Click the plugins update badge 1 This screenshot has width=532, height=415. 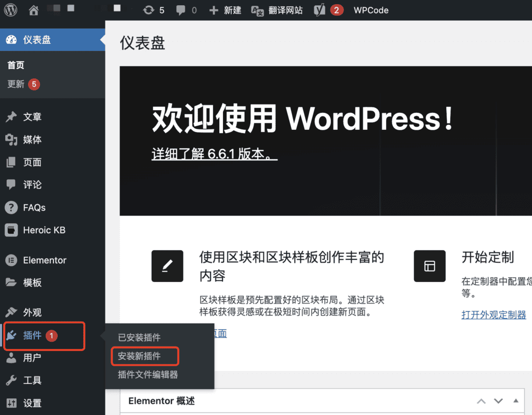[x=51, y=336]
